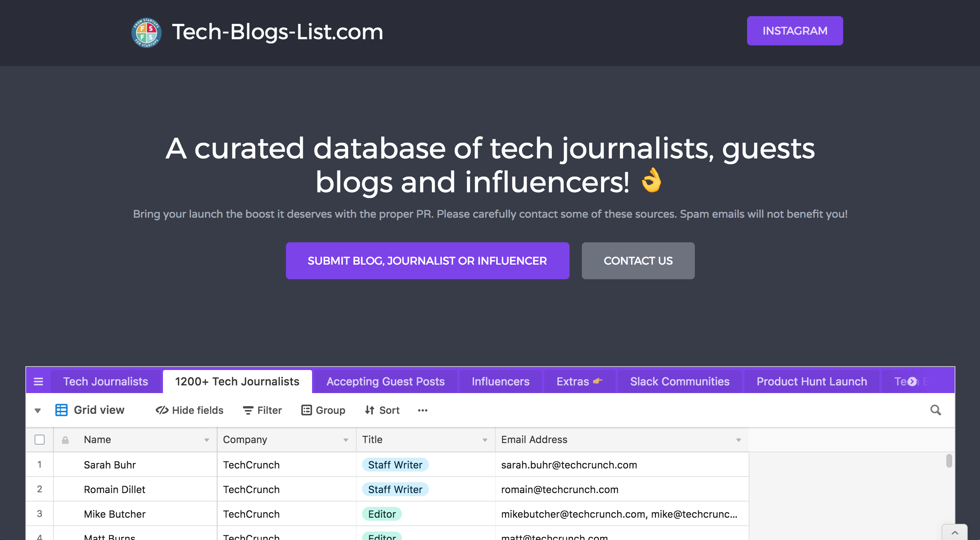Click the sarah.buhr@techcrunch.com email cell

[x=622, y=465]
